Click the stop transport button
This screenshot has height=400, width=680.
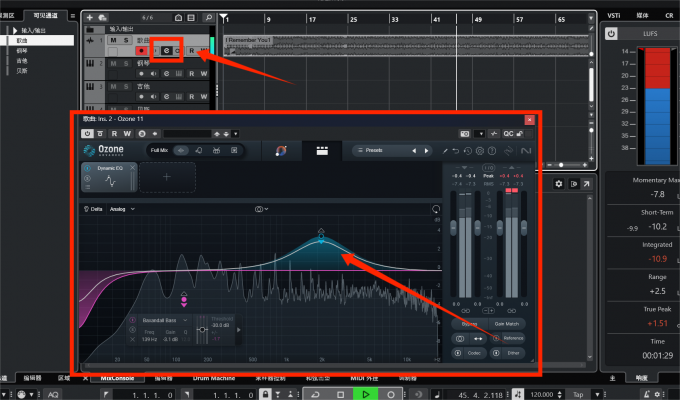point(340,394)
